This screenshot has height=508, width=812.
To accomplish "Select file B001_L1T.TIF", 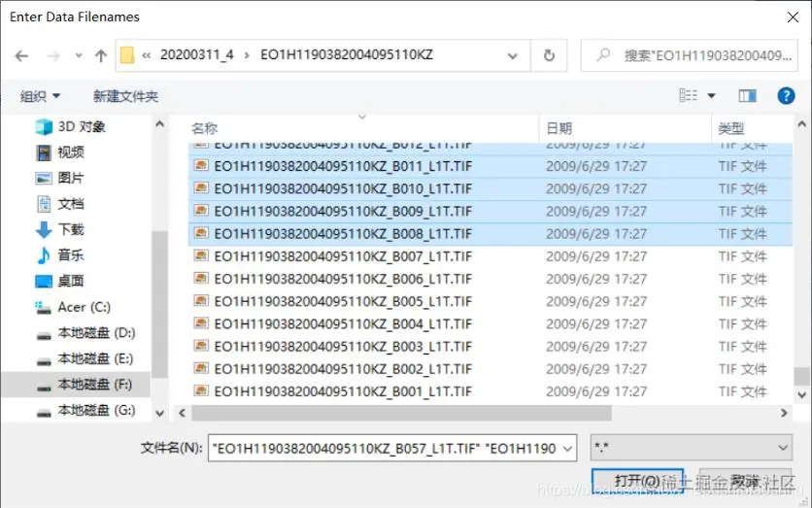I will 491,391.
